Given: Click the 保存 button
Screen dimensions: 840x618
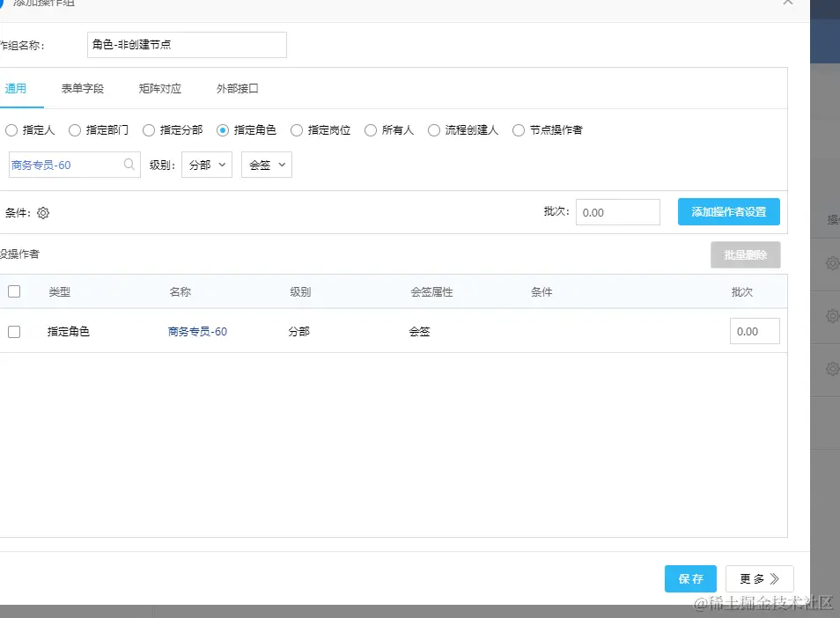Looking at the screenshot, I should 690,579.
